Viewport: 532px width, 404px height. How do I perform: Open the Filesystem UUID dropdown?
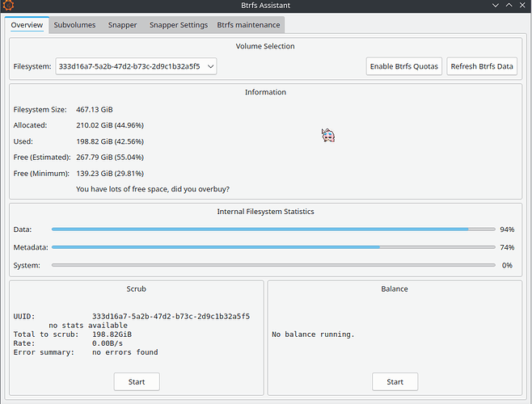(136, 66)
